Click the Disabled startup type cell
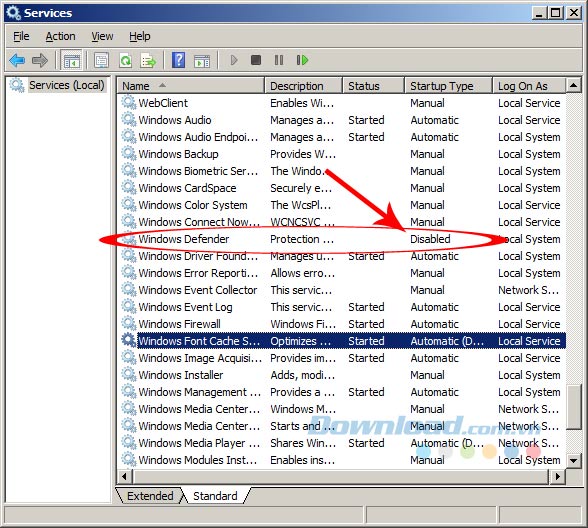The width and height of the screenshot is (588, 528). coord(430,239)
